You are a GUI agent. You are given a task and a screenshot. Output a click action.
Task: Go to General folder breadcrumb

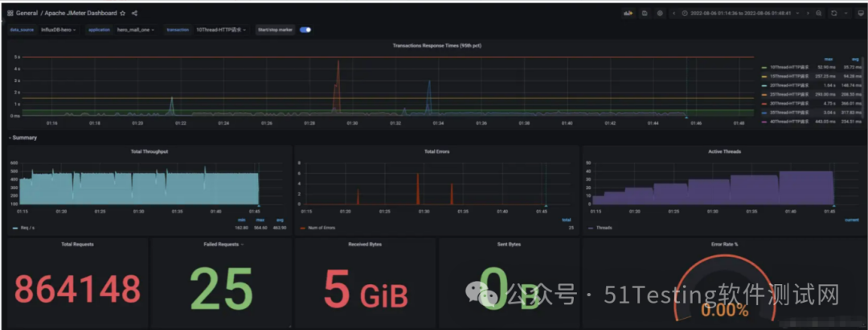tap(27, 13)
